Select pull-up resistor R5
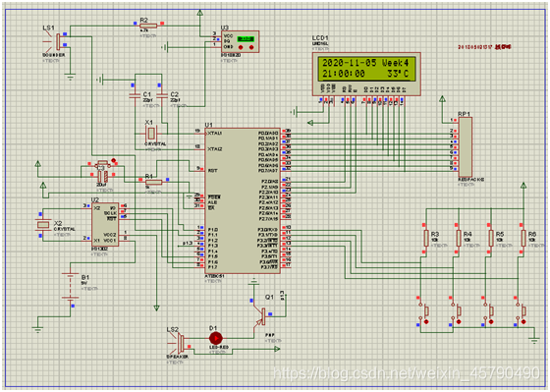Screen dimensions: 550x392 [491, 239]
